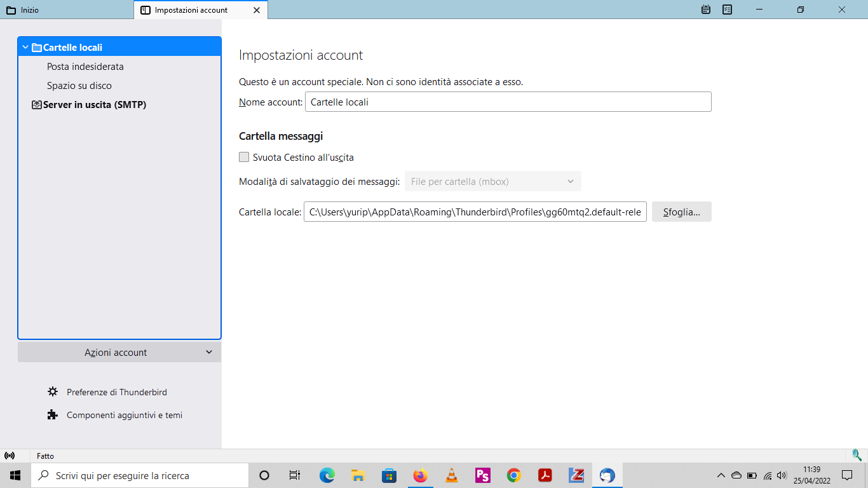868x488 pixels.
Task: Click the Thunderbird icon in the taskbar
Action: tap(607, 475)
